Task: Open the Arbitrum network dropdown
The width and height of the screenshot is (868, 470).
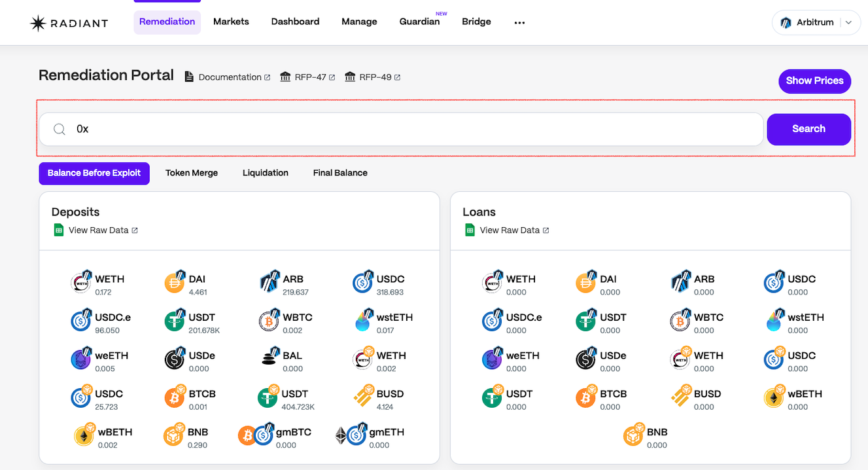Action: 814,22
